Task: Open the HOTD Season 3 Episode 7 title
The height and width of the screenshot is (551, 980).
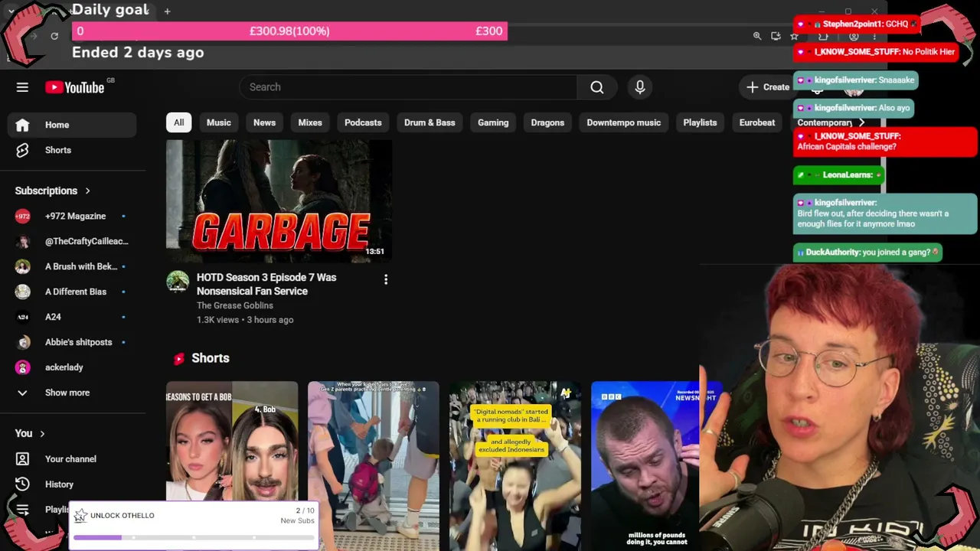Action: tap(266, 284)
